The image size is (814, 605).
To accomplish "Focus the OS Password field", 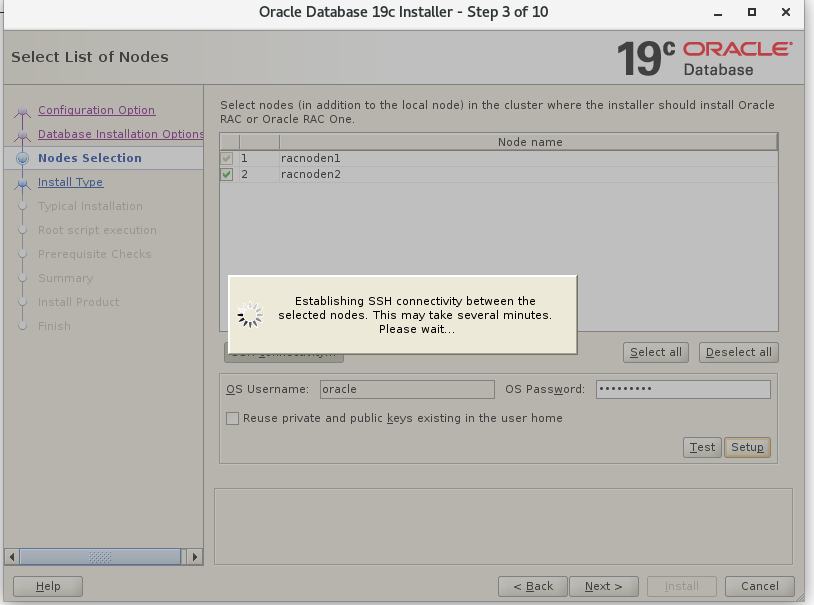I will click(683, 389).
